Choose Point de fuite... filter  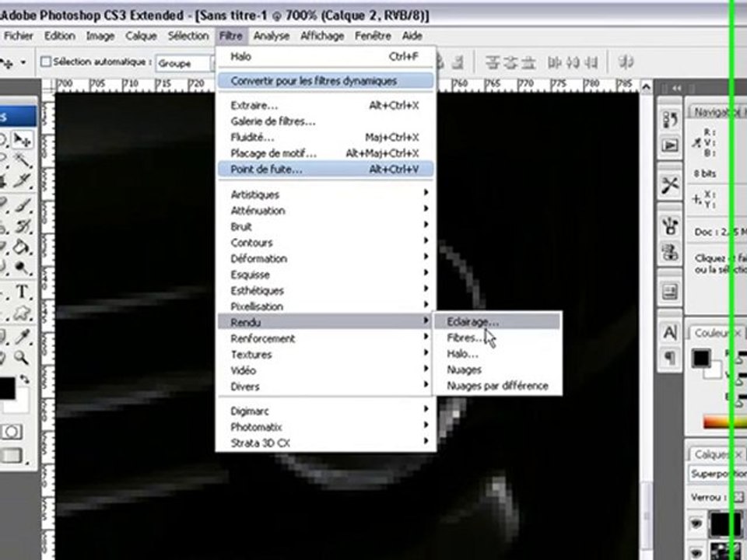pyautogui.click(x=326, y=169)
